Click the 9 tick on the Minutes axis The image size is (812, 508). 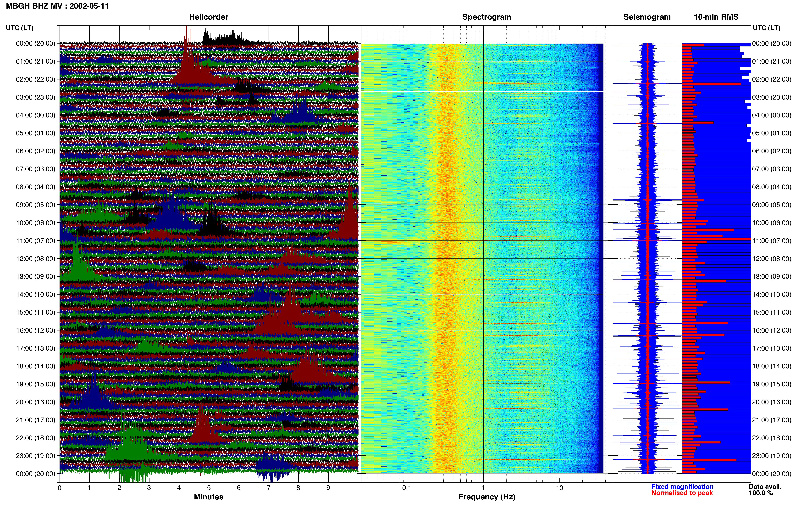coord(328,487)
